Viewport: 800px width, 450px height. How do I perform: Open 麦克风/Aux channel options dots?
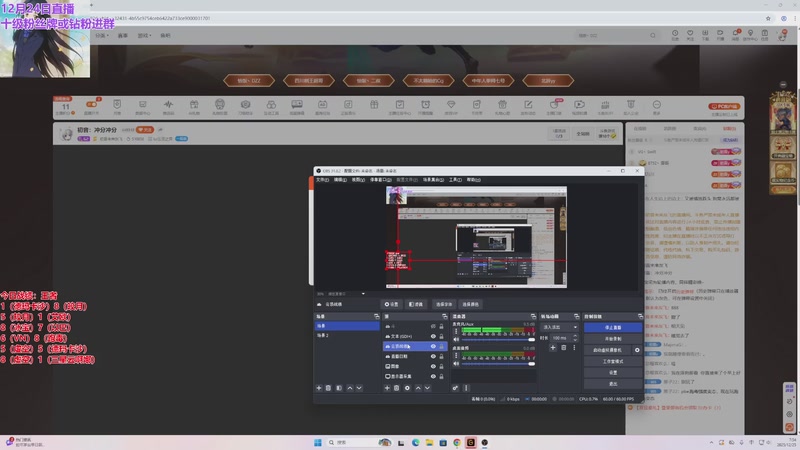[456, 332]
